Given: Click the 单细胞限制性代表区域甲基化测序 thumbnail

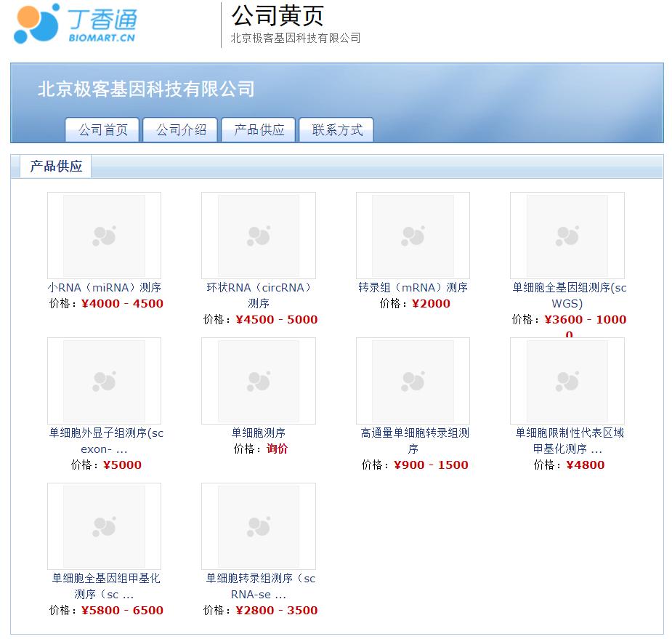Looking at the screenshot, I should coord(567,381).
